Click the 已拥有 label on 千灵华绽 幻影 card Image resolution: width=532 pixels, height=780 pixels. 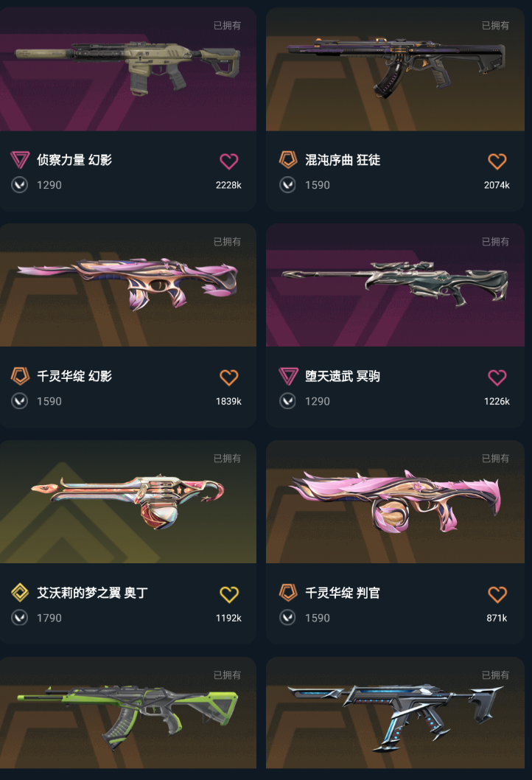(x=227, y=242)
